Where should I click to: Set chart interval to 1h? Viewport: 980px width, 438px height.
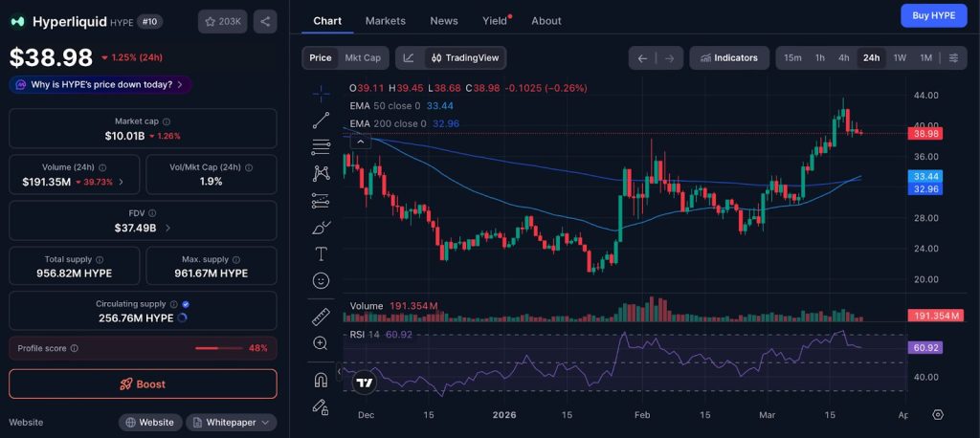tap(820, 58)
